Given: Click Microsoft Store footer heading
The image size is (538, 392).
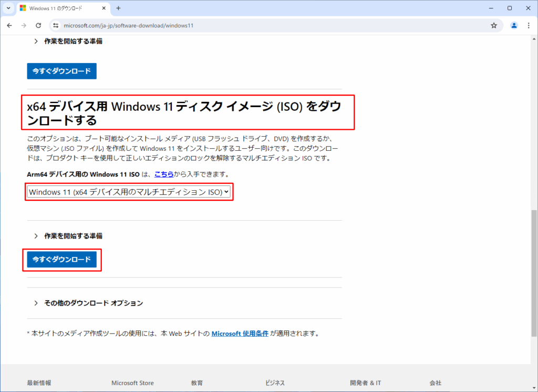Looking at the screenshot, I should 132,383.
